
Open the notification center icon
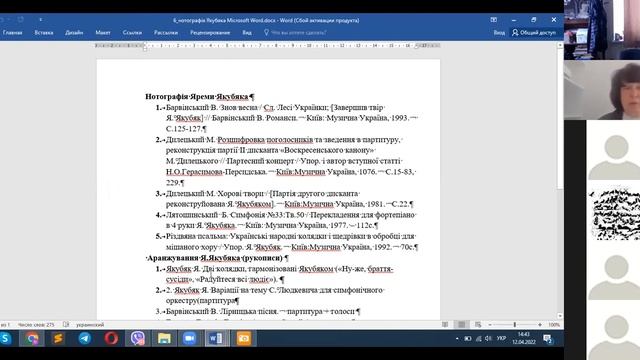click(x=548, y=338)
